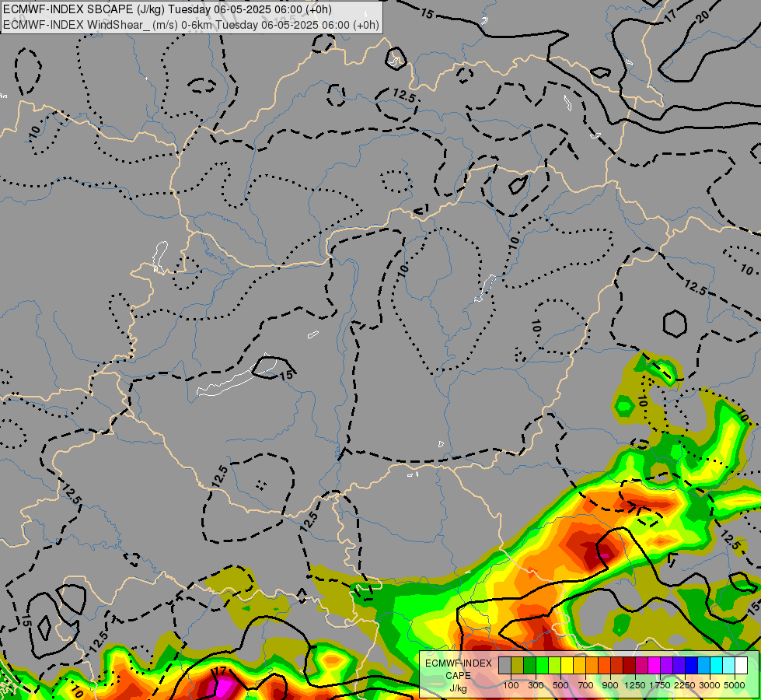
Task: Click the red-orange swatch left of 900 tick
Action: tap(604, 666)
